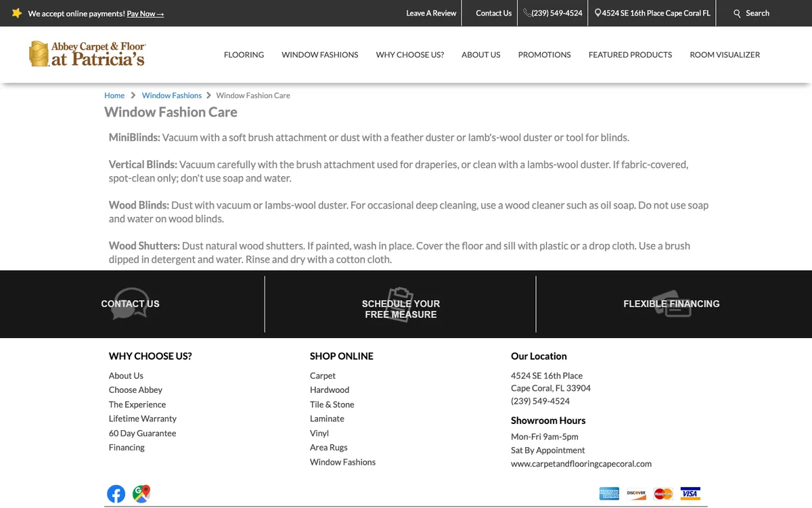The width and height of the screenshot is (812, 508).
Task: Click the Contact Us banner button
Action: point(130,304)
